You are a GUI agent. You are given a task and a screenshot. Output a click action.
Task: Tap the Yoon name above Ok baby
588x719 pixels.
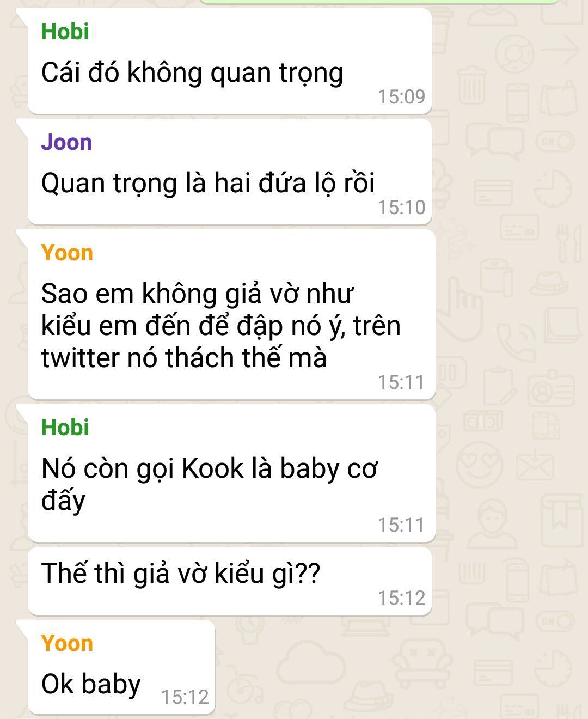pos(67,643)
